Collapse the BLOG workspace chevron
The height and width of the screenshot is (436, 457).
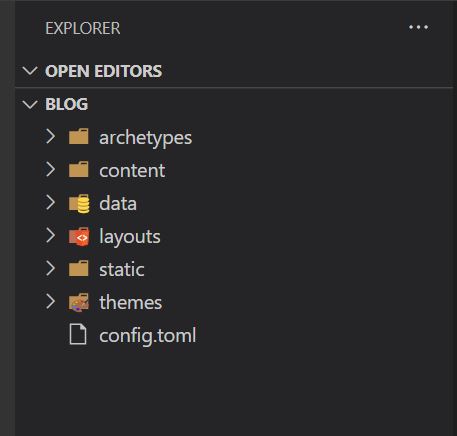point(30,104)
